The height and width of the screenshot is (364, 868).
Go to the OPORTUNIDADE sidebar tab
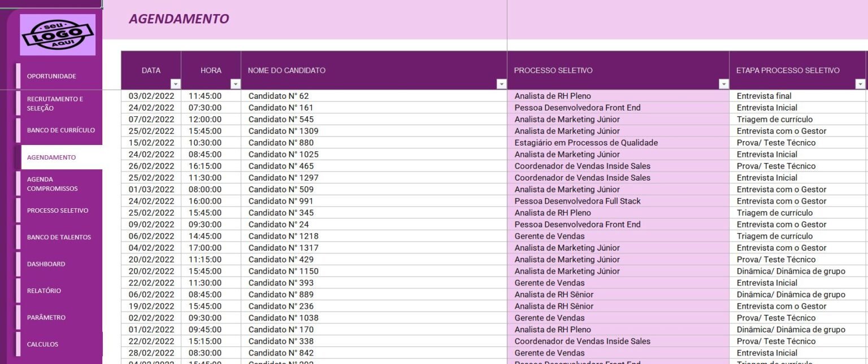click(59, 76)
